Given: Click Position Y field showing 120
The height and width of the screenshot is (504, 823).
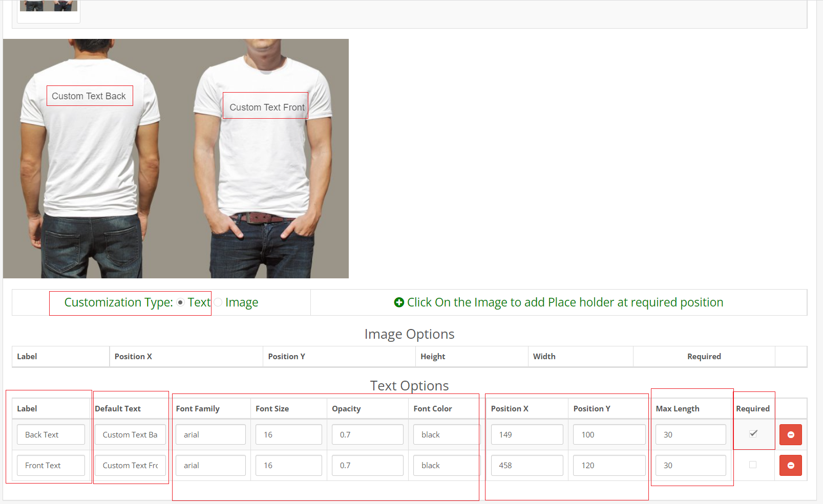Looking at the screenshot, I should click(x=609, y=465).
